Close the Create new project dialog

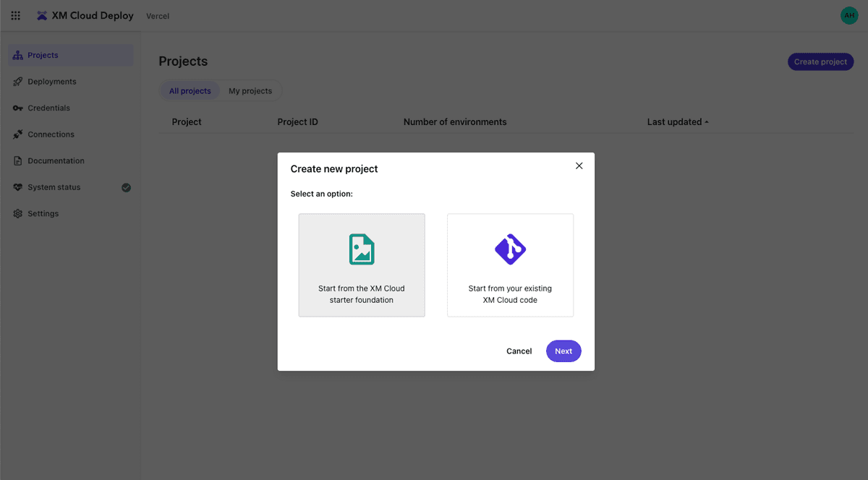(x=579, y=166)
